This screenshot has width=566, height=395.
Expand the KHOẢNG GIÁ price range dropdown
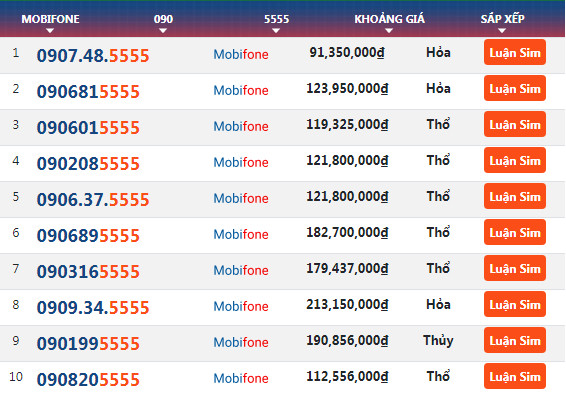389,22
